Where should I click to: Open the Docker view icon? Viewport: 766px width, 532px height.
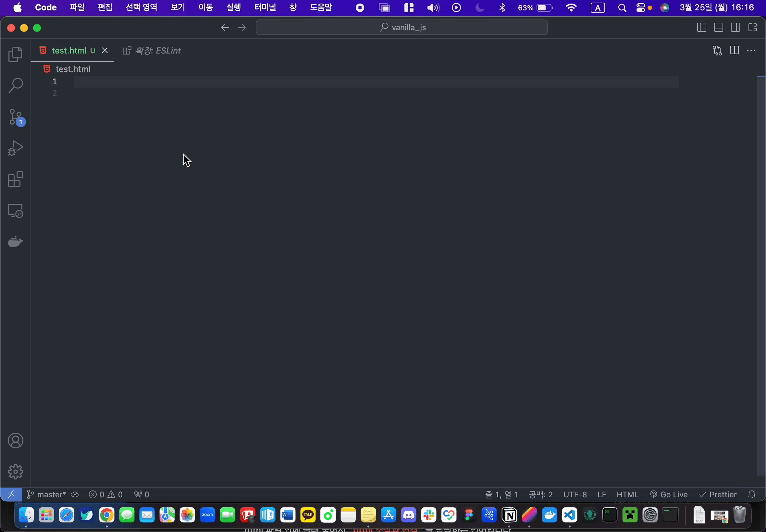[15, 241]
